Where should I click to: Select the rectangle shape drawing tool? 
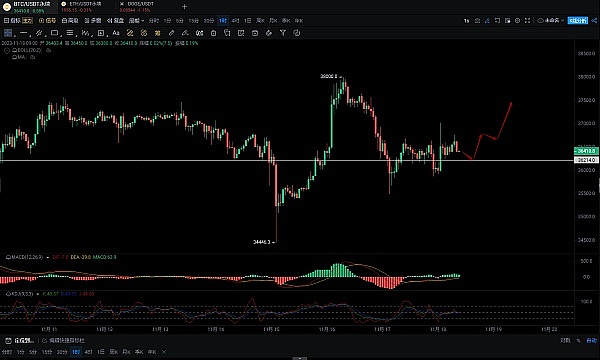click(x=54, y=33)
